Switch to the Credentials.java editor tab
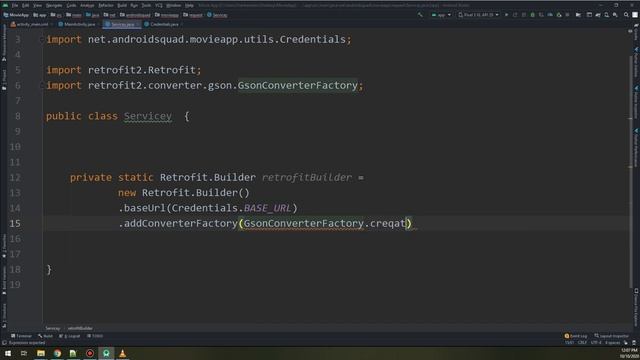This screenshot has width=640, height=360. [162, 24]
